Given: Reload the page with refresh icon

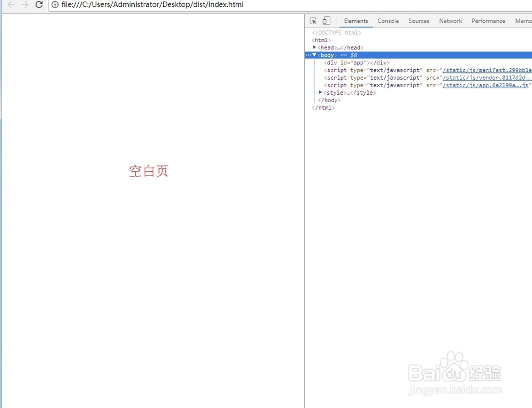Looking at the screenshot, I should click(39, 5).
